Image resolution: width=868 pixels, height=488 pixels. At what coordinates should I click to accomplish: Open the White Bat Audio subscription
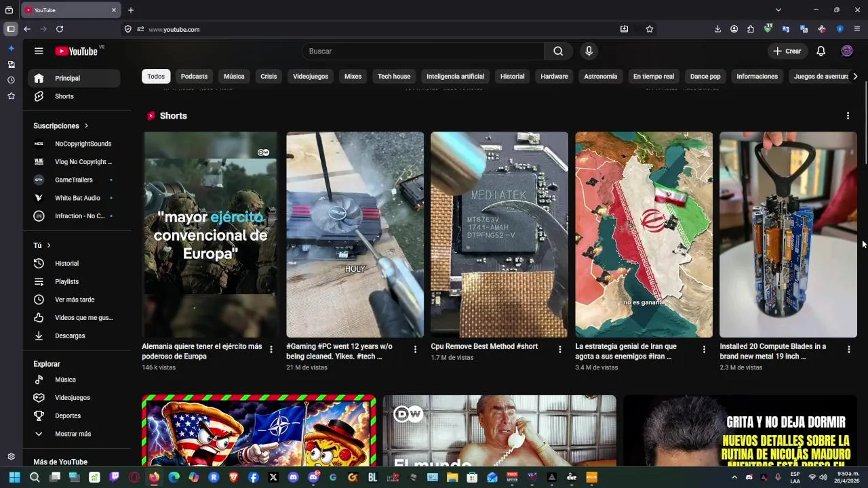[x=74, y=198]
